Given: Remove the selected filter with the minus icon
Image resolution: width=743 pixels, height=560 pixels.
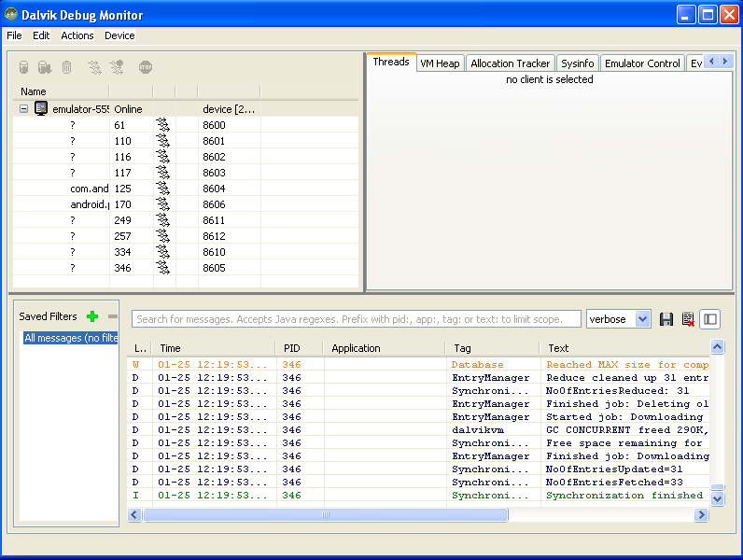Looking at the screenshot, I should pyautogui.click(x=113, y=316).
